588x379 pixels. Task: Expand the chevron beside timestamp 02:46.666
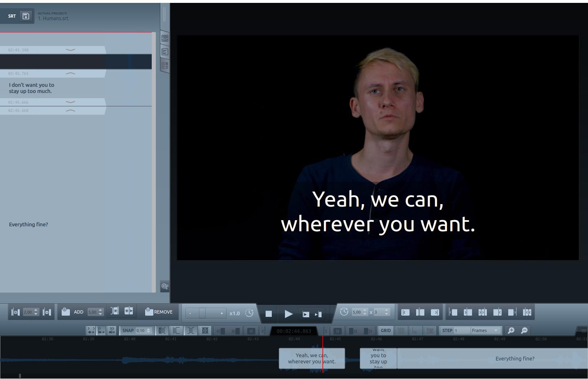point(71,102)
